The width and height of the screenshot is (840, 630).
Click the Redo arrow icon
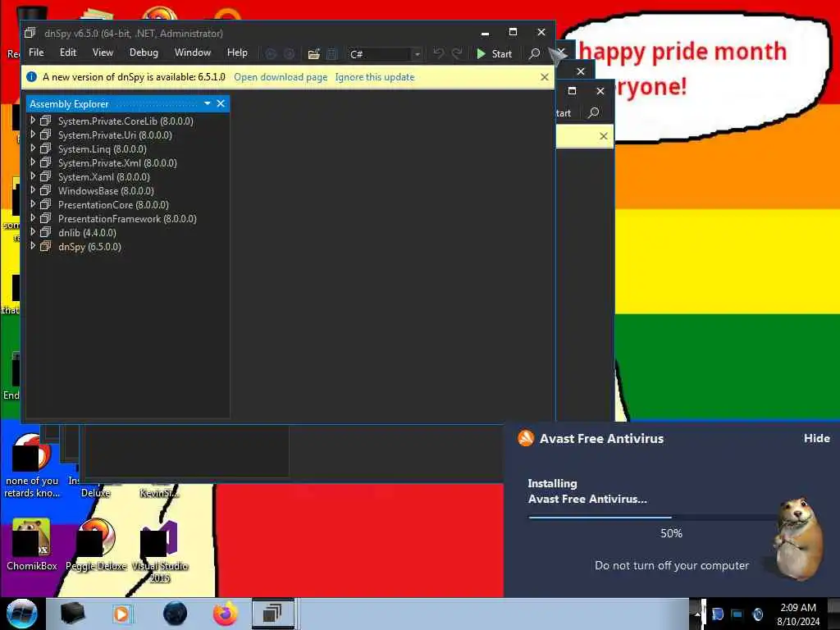[x=457, y=53]
